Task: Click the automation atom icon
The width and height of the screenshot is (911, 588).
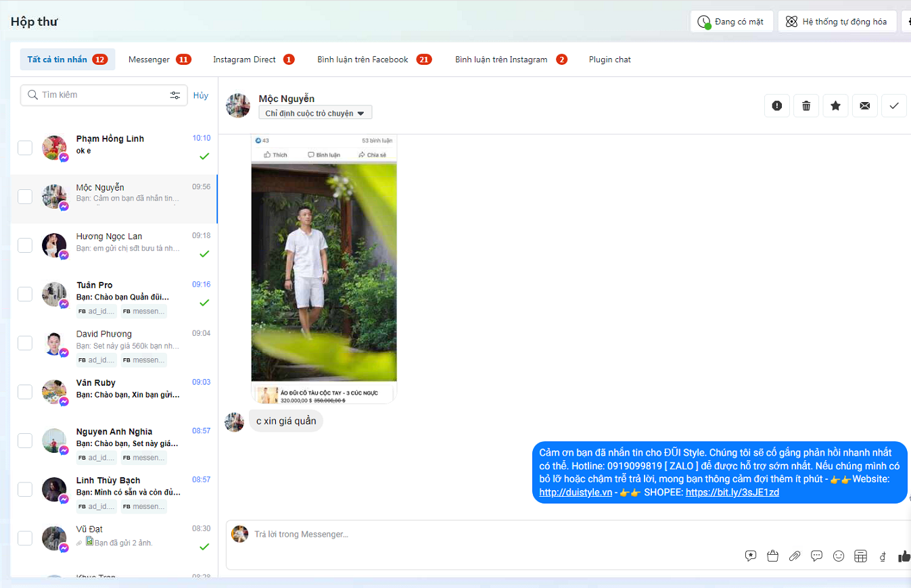Action: pyautogui.click(x=791, y=22)
